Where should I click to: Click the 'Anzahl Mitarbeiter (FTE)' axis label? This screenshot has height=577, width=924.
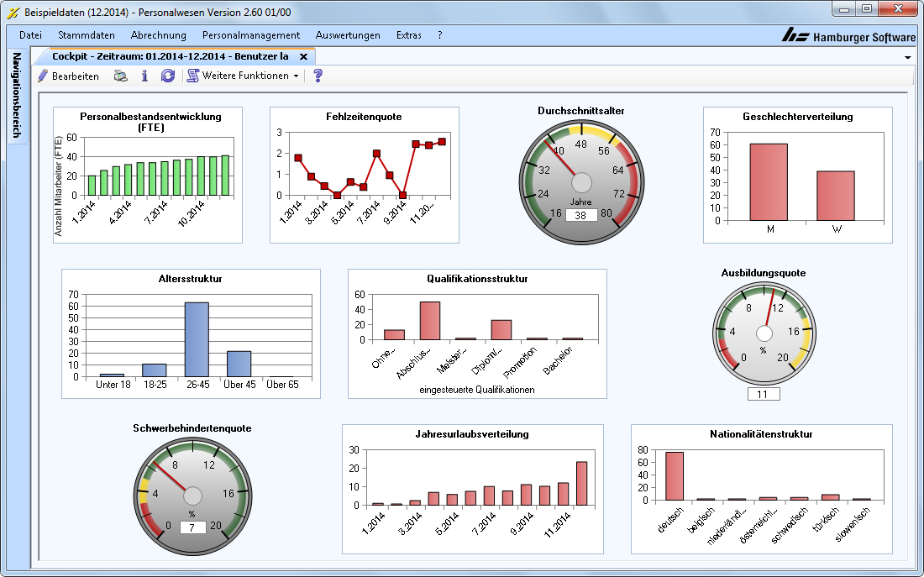58,186
